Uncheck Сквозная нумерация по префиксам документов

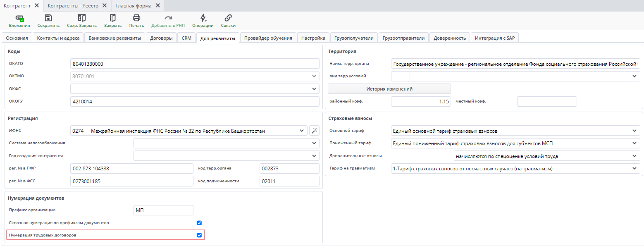[199, 223]
